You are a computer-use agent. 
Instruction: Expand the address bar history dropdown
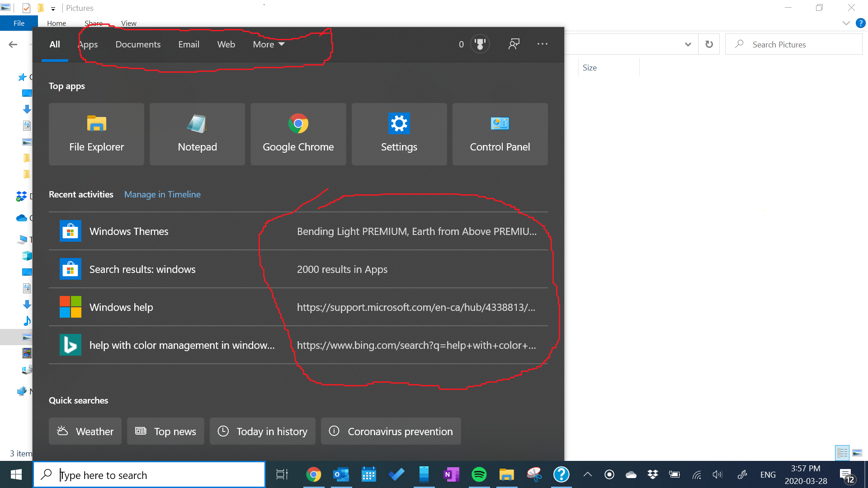pos(688,44)
